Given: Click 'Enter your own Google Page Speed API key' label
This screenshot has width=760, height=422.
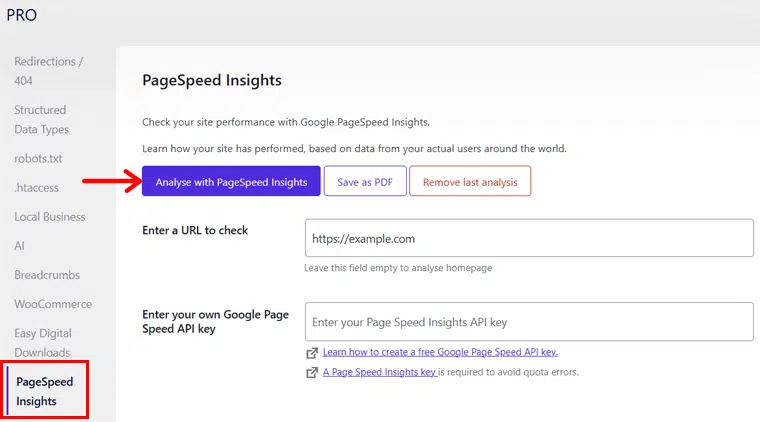Looking at the screenshot, I should click(215, 322).
